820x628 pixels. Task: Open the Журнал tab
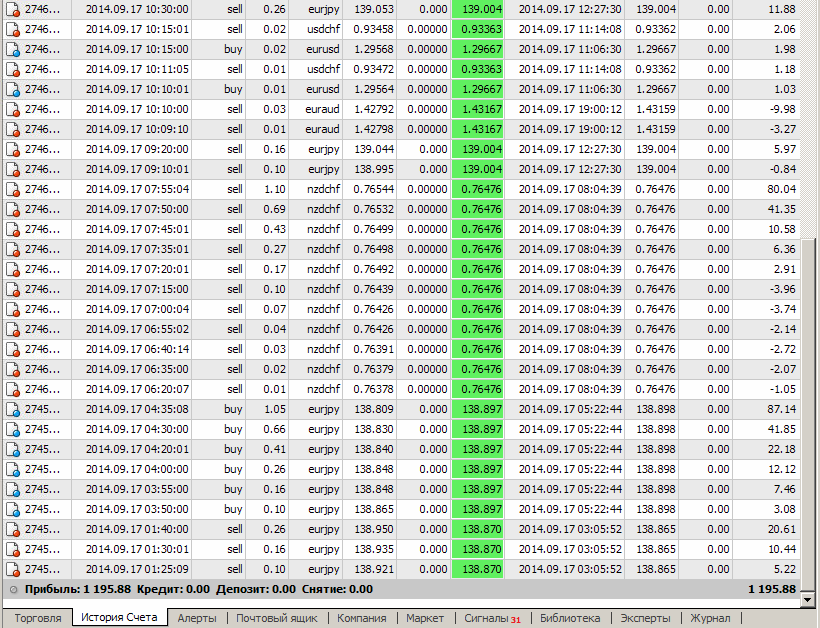(710, 618)
